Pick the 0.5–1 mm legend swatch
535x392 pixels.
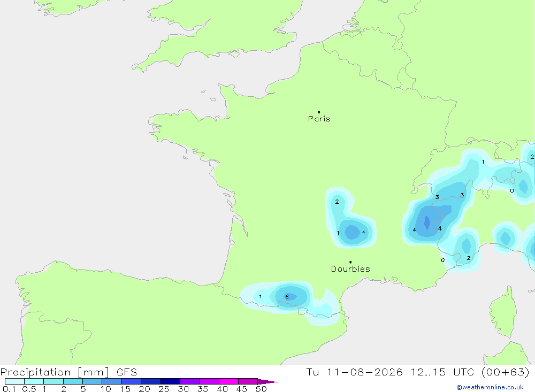[34, 381]
